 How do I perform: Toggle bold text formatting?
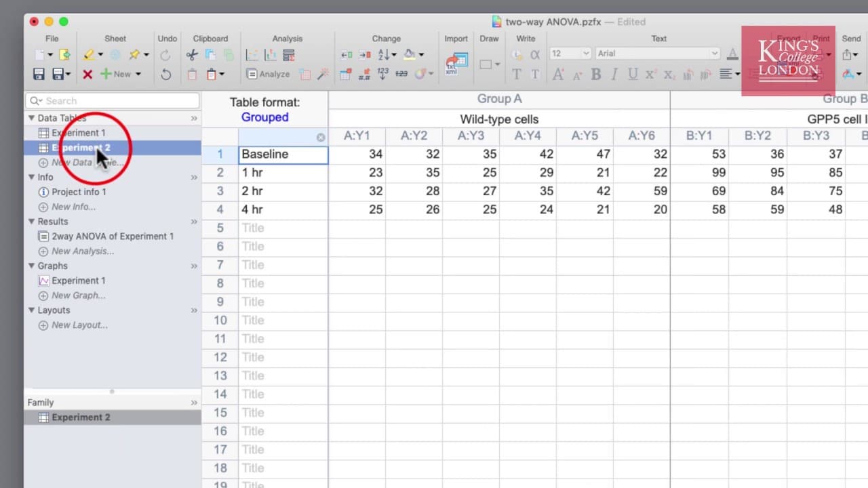coord(596,74)
